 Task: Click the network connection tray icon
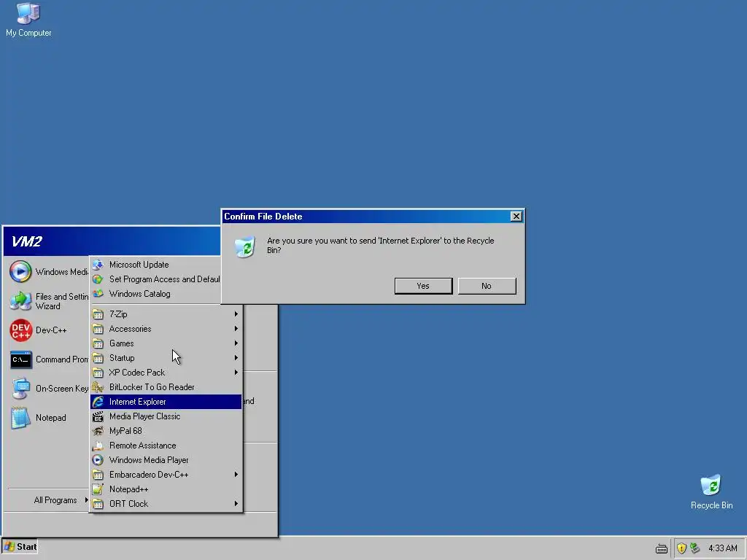tap(694, 548)
